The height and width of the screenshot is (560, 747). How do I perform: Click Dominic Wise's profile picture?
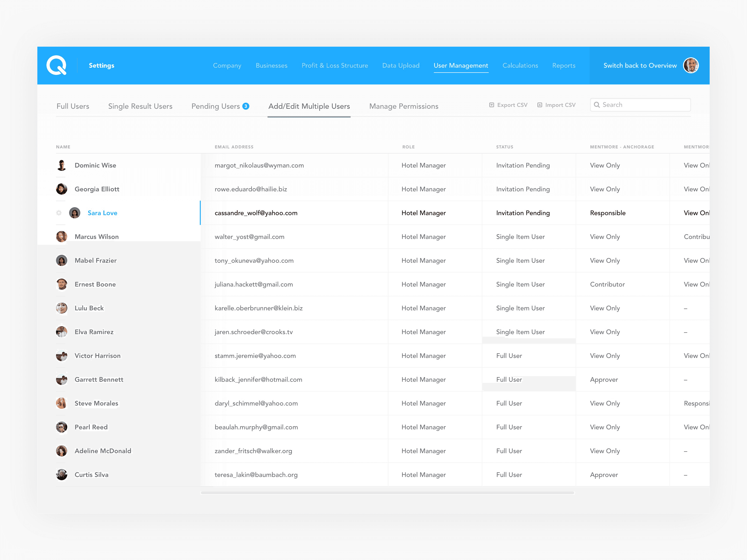[x=61, y=165]
